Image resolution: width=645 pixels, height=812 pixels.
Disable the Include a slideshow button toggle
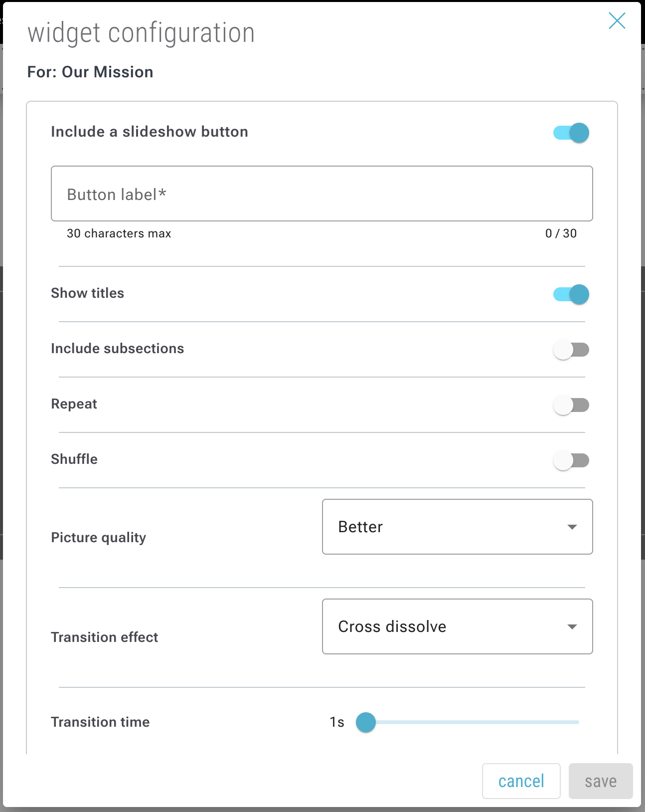click(571, 133)
